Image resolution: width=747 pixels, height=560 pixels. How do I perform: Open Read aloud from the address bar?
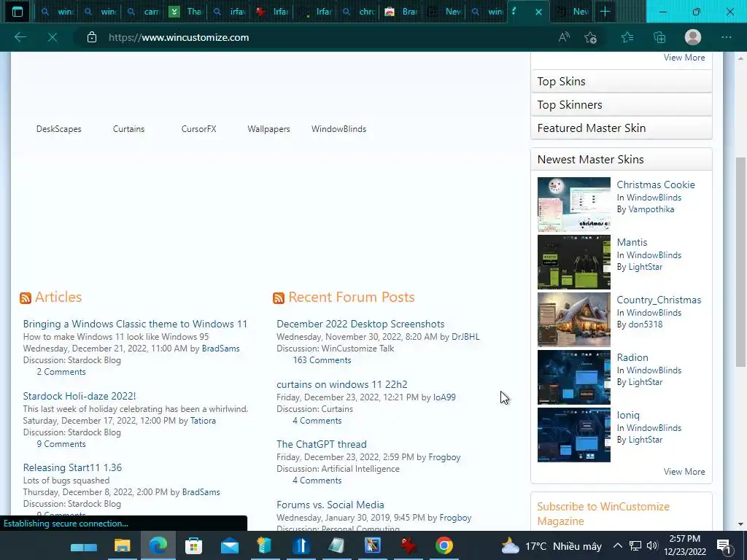[564, 37]
